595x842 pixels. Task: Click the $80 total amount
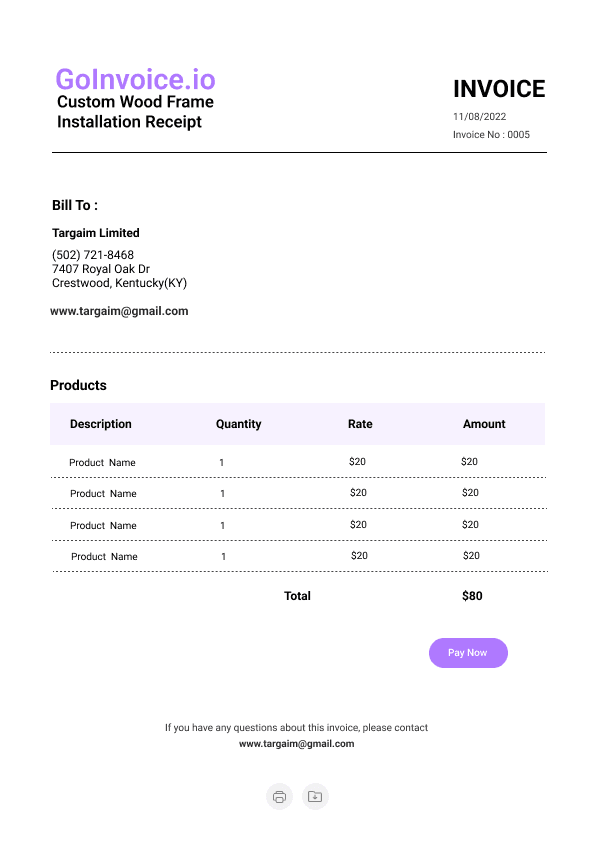click(472, 596)
